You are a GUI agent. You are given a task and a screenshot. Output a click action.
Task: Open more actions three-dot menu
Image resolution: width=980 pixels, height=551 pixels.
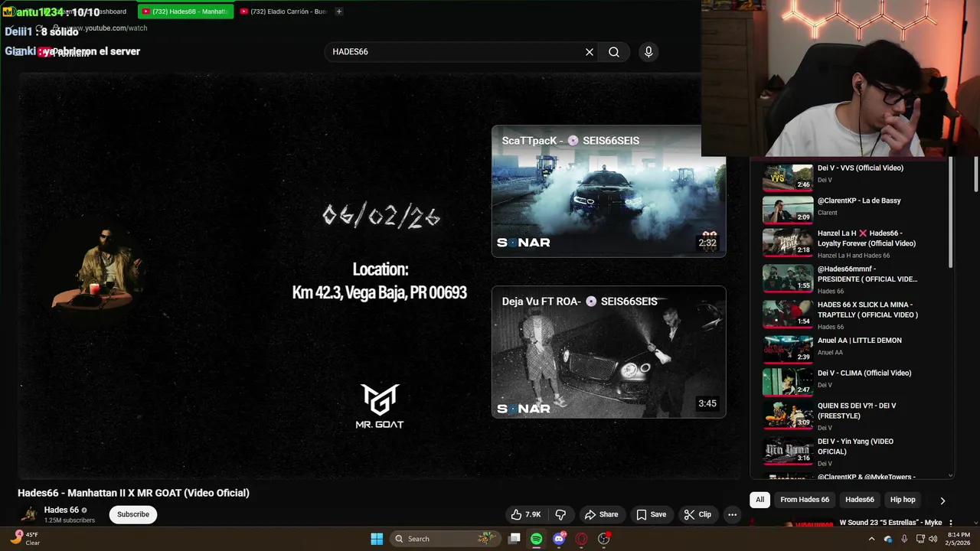732,514
